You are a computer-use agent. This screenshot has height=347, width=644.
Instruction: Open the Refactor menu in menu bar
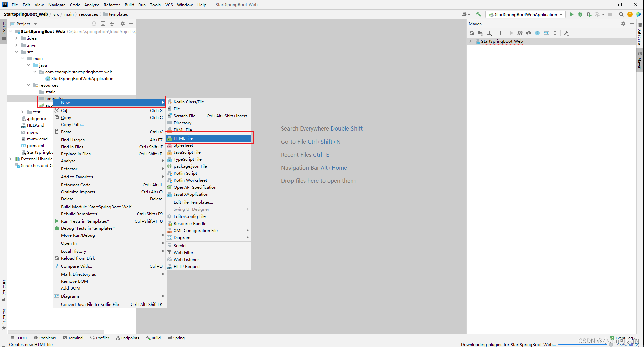click(112, 5)
